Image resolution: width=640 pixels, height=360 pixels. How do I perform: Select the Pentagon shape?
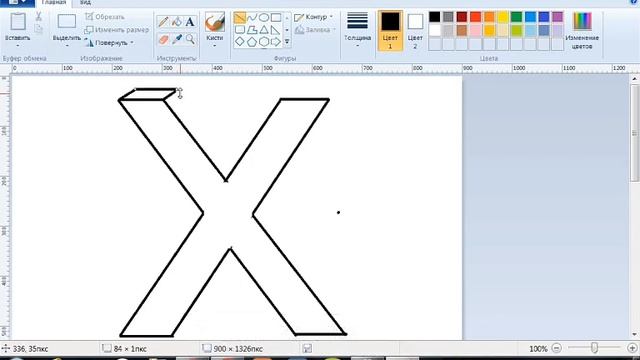click(x=252, y=42)
